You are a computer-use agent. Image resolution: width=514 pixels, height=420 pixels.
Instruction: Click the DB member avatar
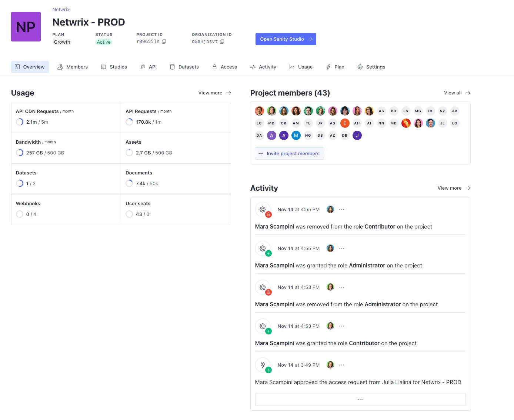click(x=345, y=136)
